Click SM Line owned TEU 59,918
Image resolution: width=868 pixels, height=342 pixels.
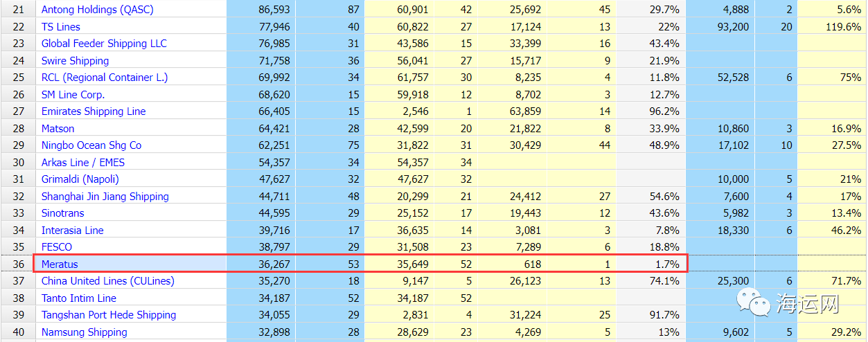point(411,94)
